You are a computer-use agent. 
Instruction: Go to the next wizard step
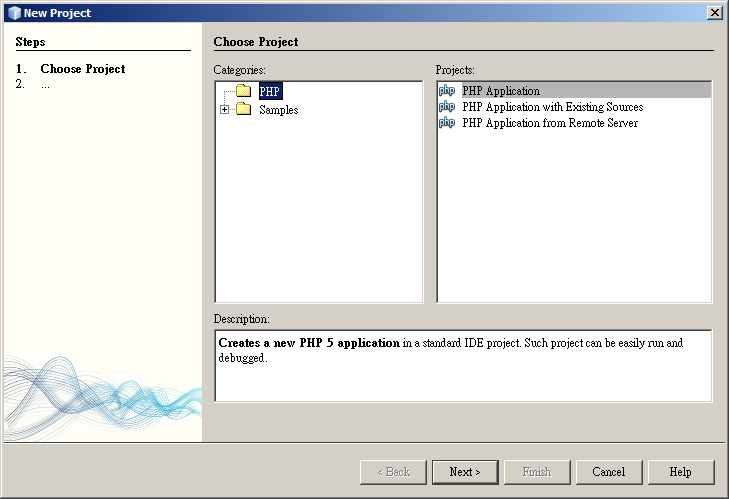point(465,472)
